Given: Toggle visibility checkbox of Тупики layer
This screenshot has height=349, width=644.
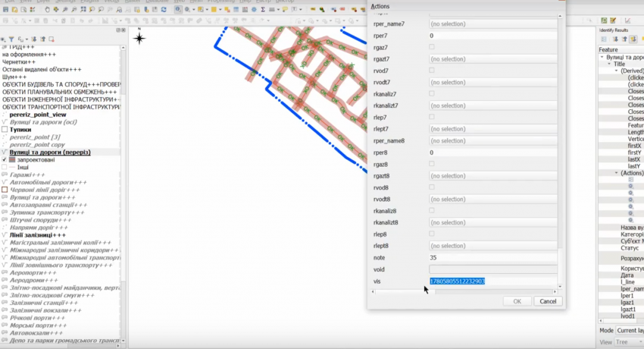Looking at the screenshot, I should pos(5,130).
